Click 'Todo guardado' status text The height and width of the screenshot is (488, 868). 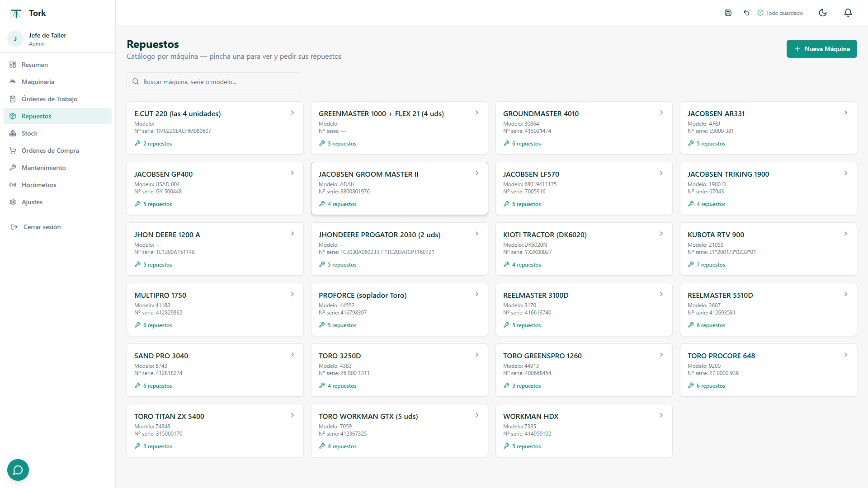pyautogui.click(x=784, y=13)
